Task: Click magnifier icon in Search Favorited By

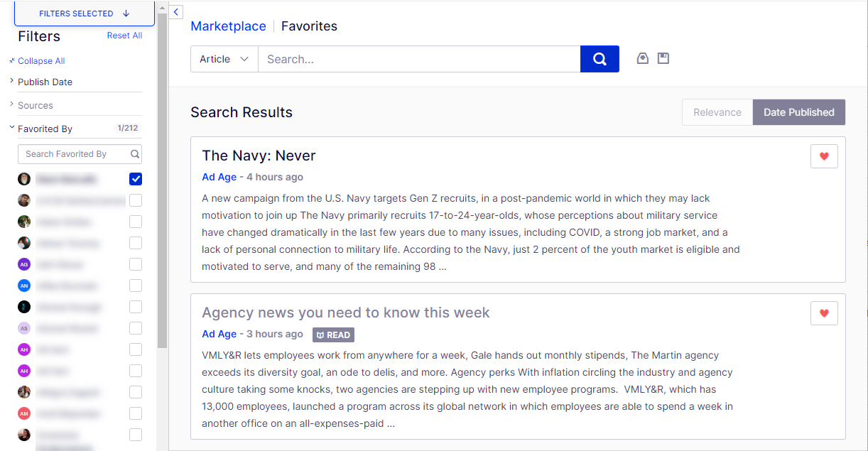Action: 135,154
